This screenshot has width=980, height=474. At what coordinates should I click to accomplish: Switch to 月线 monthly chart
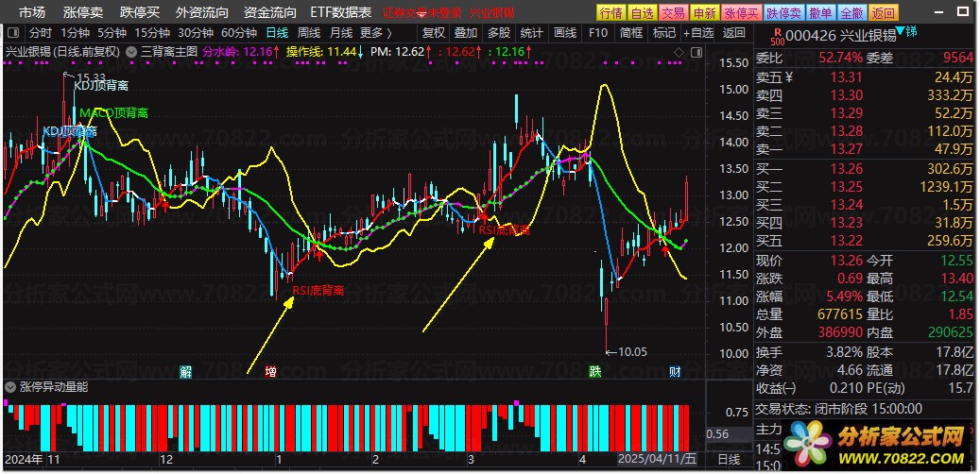(x=340, y=33)
